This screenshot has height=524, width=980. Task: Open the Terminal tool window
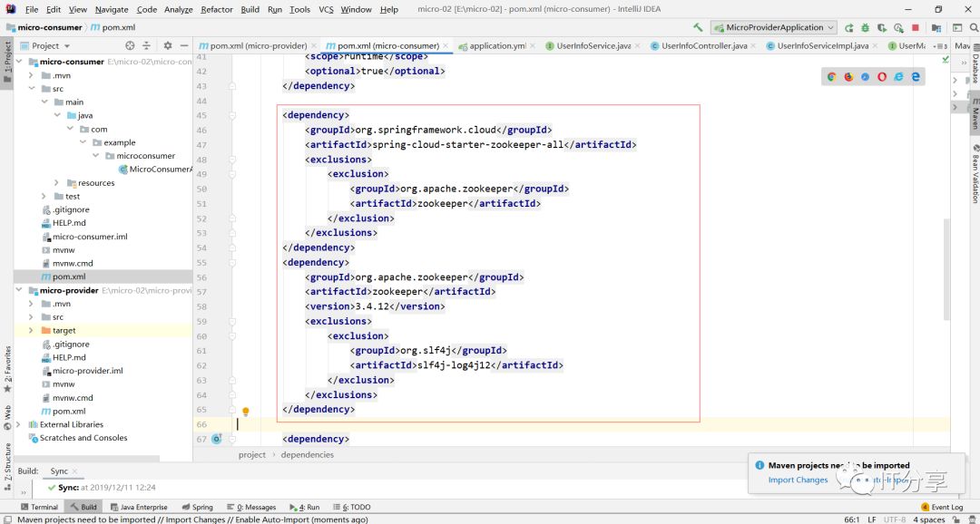39,507
